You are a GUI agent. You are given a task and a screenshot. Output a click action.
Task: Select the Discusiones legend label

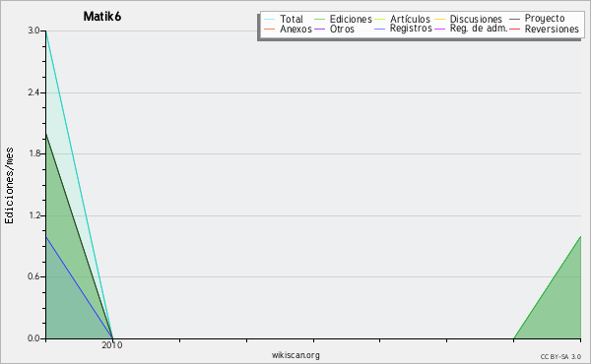pos(476,19)
